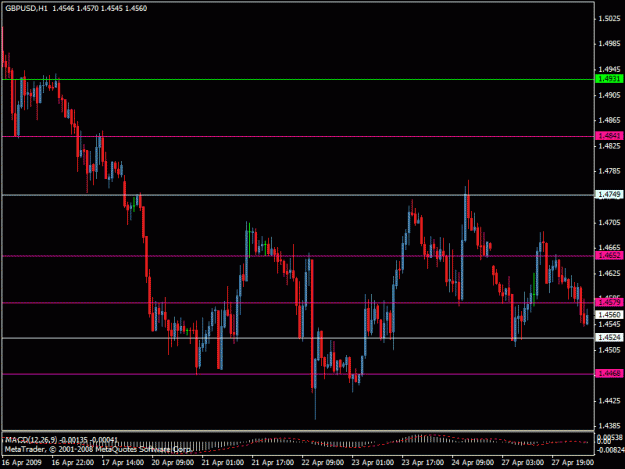625x469 pixels.
Task: Click the 1.4425 price scale value
Action: 609,401
